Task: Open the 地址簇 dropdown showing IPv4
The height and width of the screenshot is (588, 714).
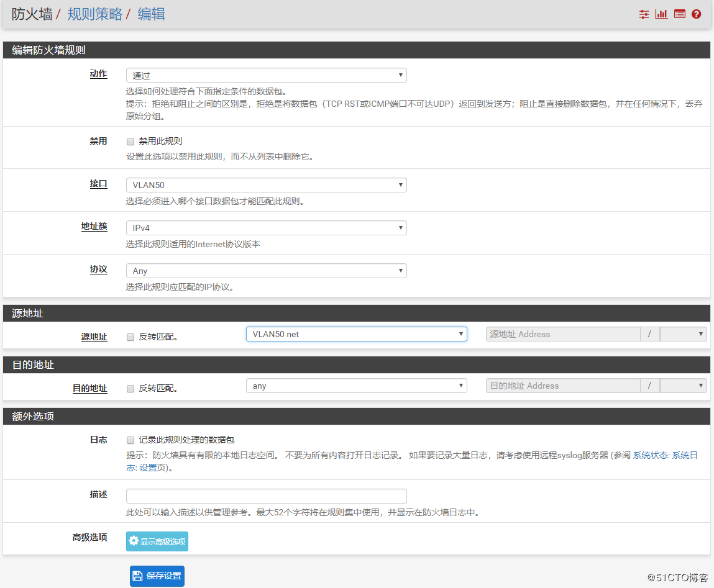Action: [266, 228]
